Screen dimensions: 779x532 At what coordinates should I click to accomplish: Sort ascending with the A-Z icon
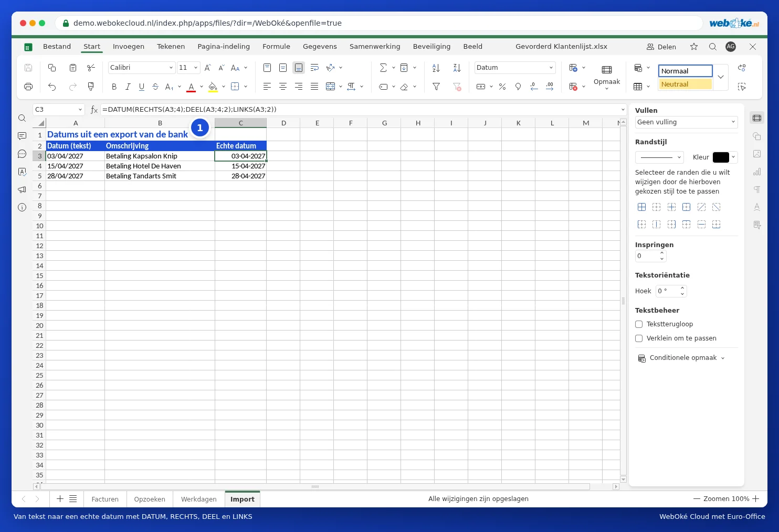(x=436, y=68)
